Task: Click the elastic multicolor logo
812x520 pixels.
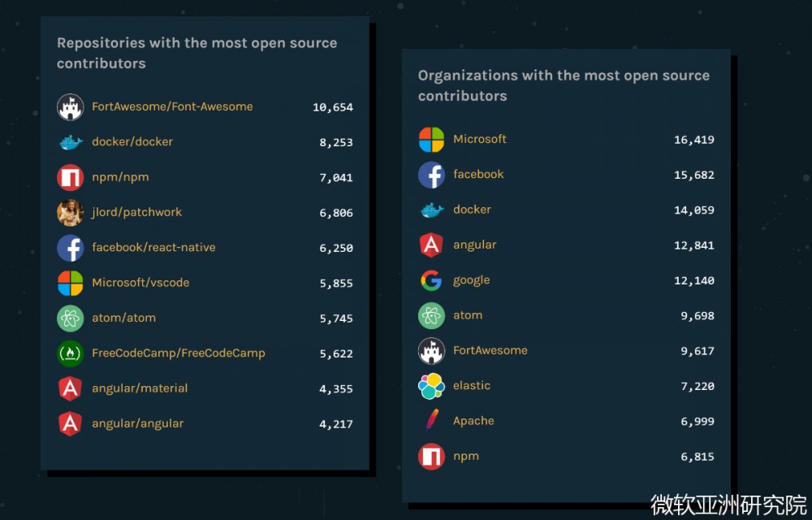Action: [x=431, y=386]
